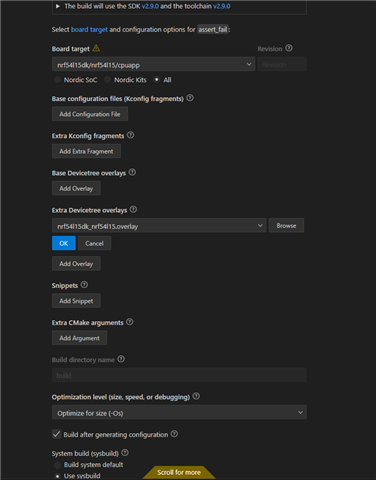Viewport: 376px width, 480px height.
Task: Follow the board target link
Action: click(89, 29)
